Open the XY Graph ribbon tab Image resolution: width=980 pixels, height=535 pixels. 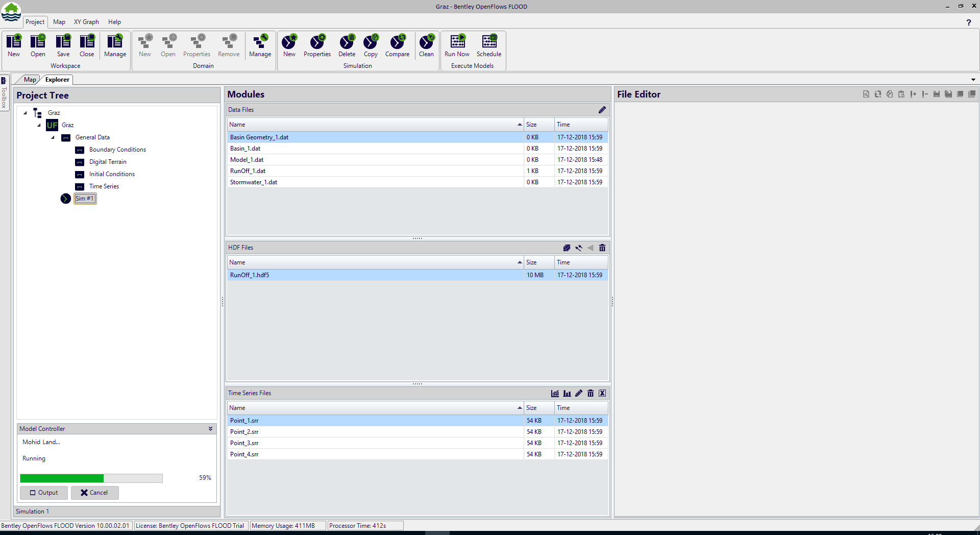point(86,22)
